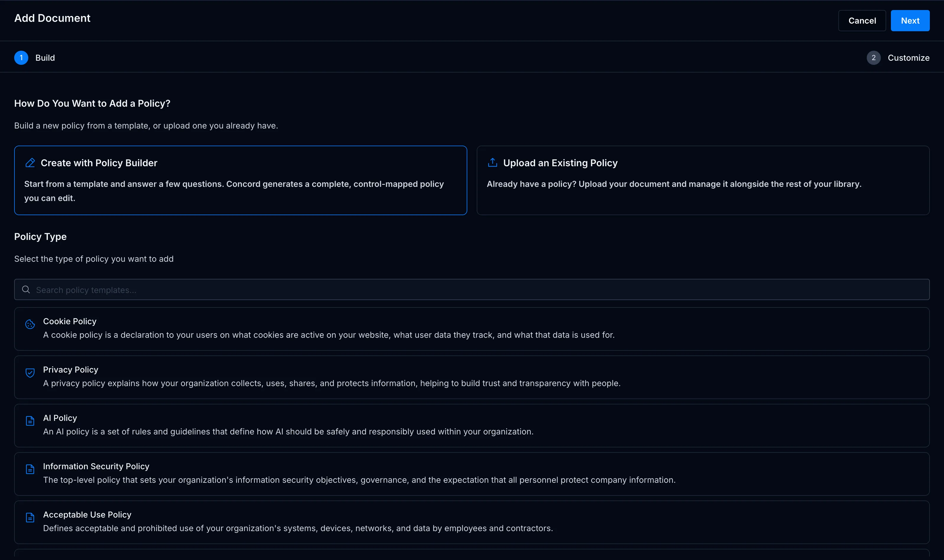Select the Privacy Policy template
944x560 pixels.
472,377
